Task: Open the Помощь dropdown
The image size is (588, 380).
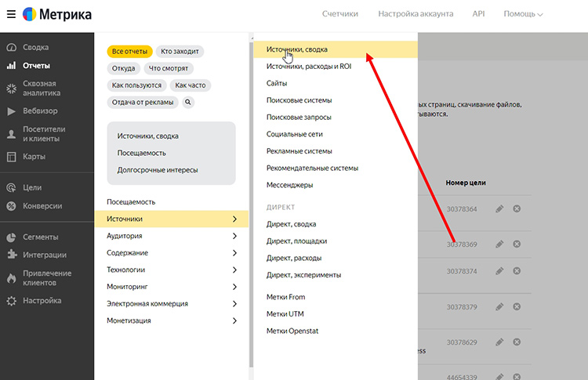Action: pyautogui.click(x=523, y=14)
